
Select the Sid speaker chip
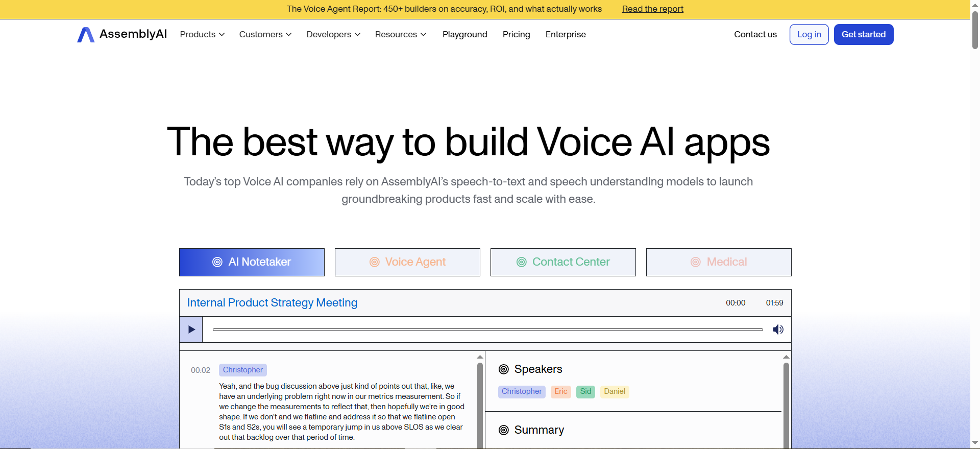coord(585,392)
